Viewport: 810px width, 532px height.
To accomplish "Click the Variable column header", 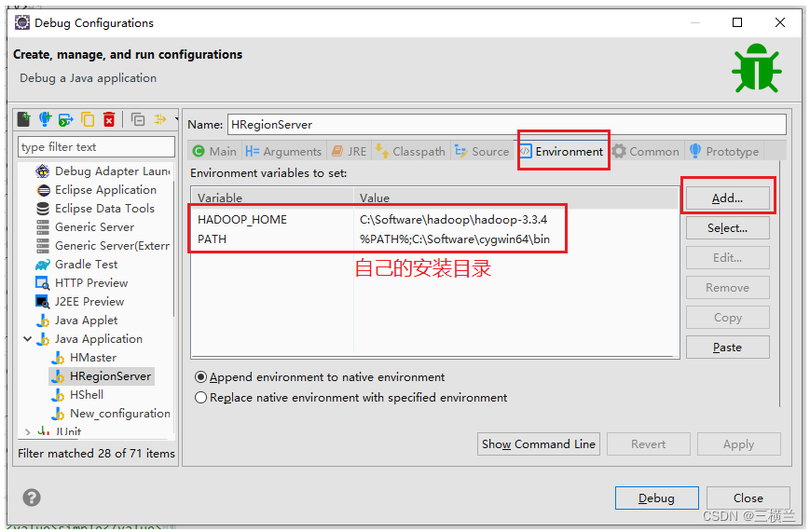I will (x=273, y=198).
